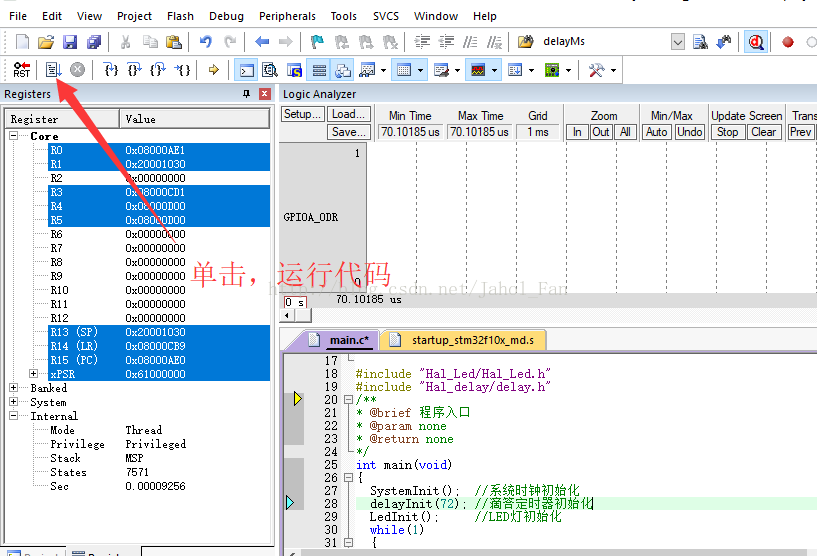Open the Analysis Windows dropdown arrow
The width and height of the screenshot is (817, 556).
tap(494, 70)
